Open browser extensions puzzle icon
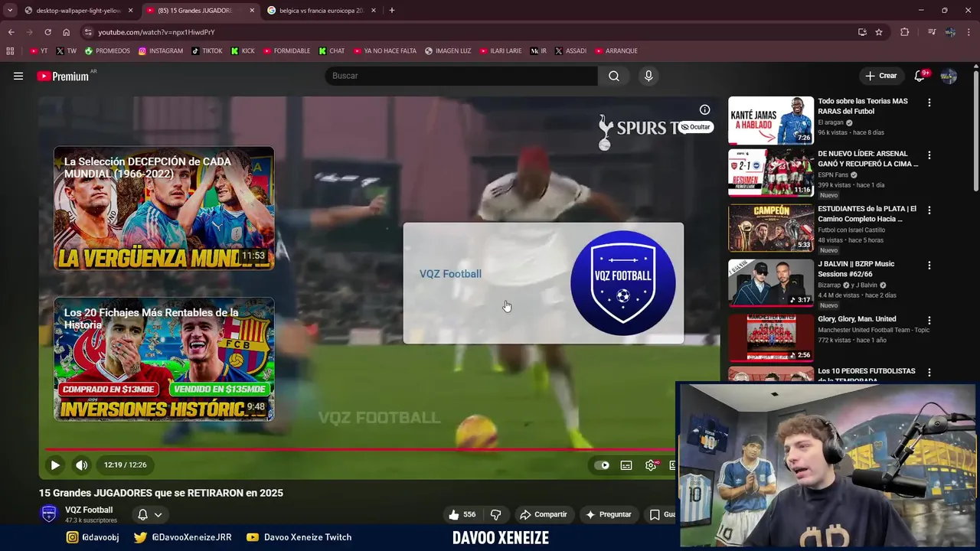Viewport: 980px width, 551px height. pyautogui.click(x=905, y=32)
